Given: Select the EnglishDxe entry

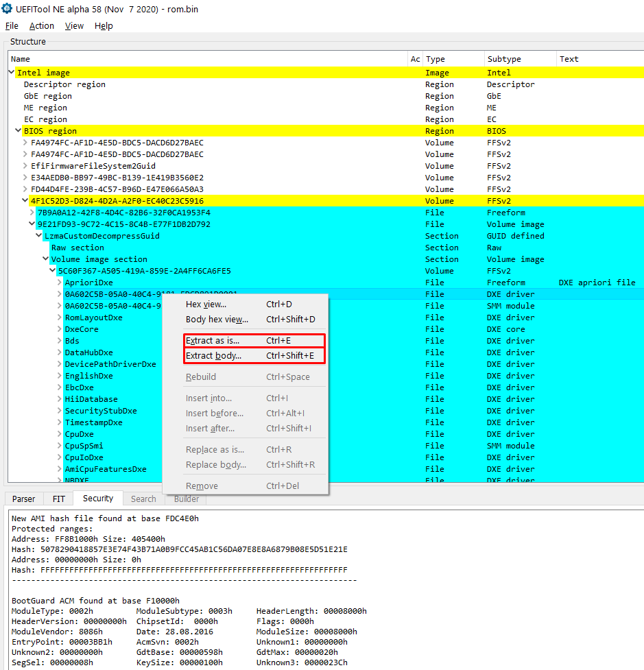Looking at the screenshot, I should (x=89, y=376).
